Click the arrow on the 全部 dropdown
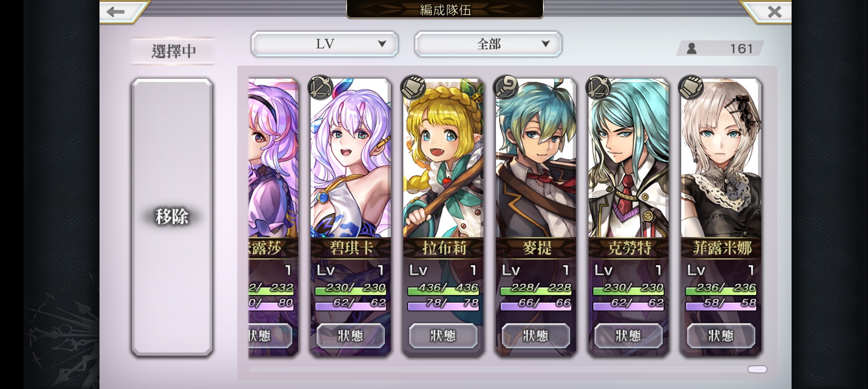This screenshot has width=868, height=389. click(546, 44)
